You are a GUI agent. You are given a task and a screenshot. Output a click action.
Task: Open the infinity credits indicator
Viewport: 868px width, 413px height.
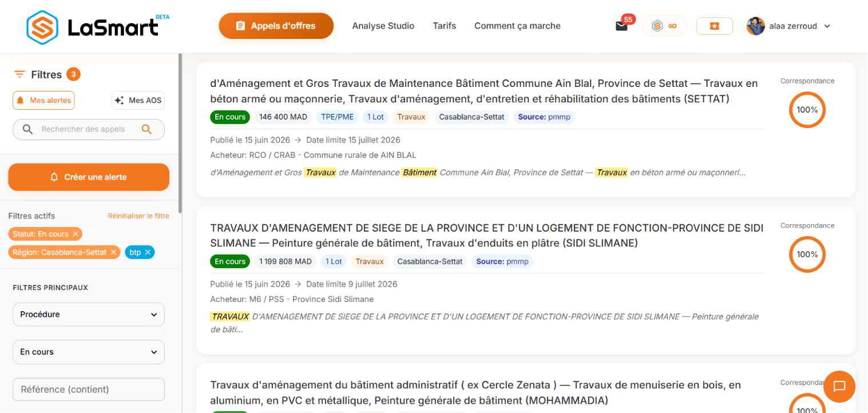point(664,26)
